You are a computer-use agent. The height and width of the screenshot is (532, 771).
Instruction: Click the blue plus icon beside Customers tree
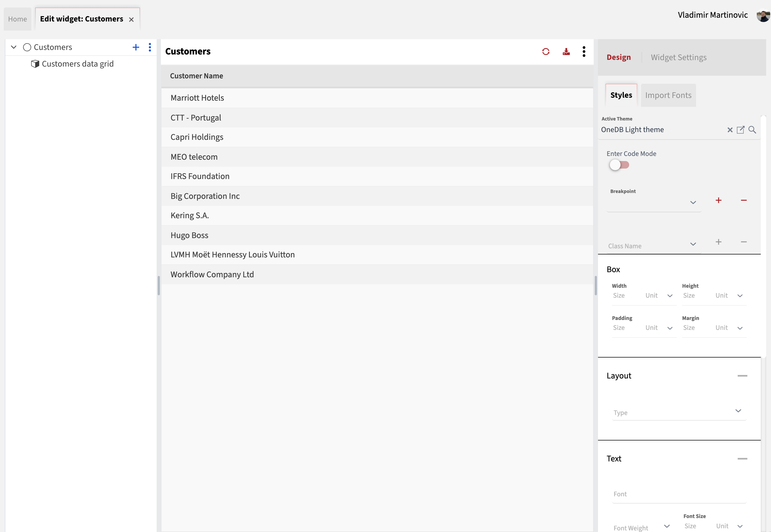pos(136,47)
